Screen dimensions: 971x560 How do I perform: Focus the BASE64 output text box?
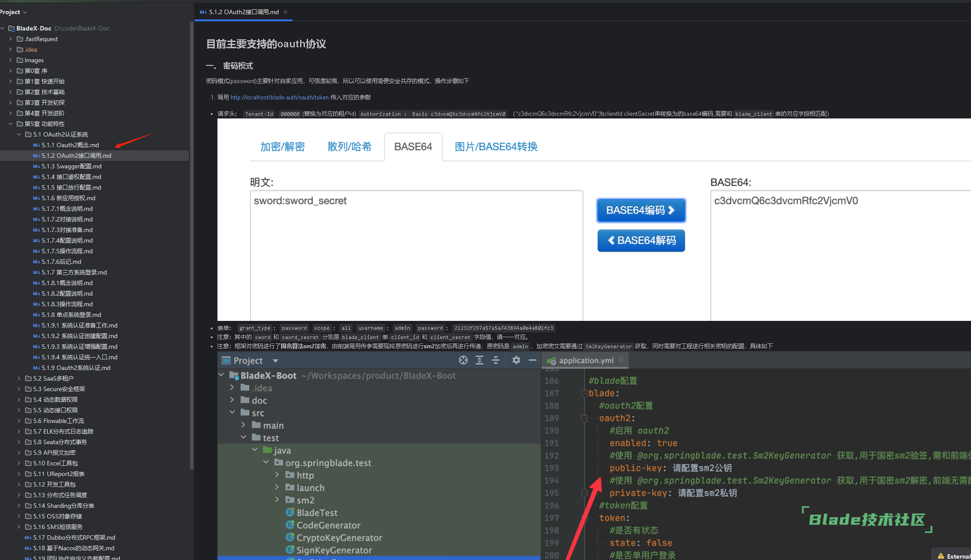point(840,255)
